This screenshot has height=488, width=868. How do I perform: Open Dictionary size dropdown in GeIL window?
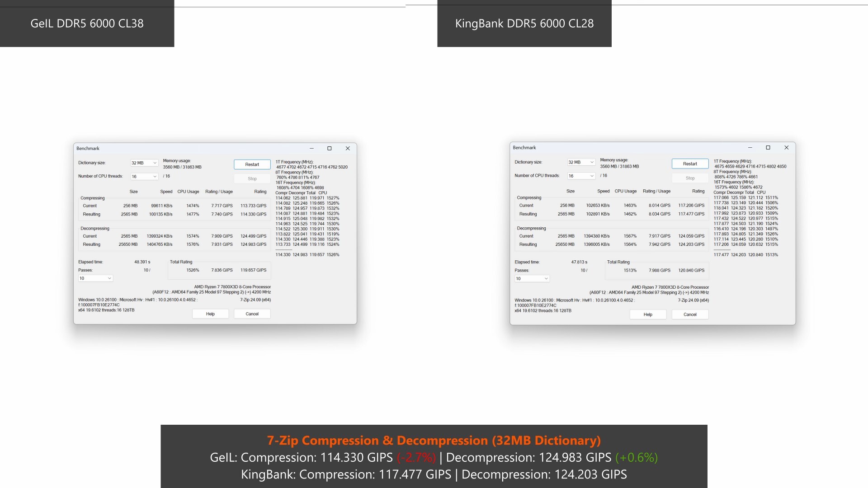144,163
